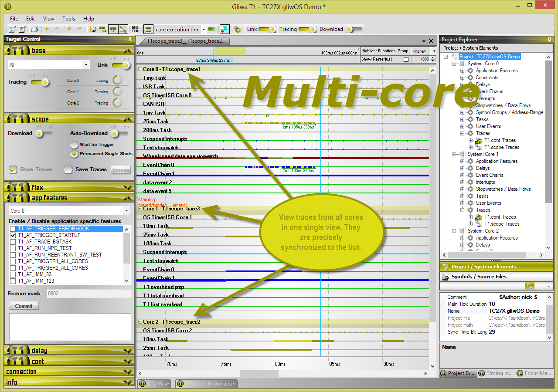This screenshot has width=558, height=392.
Task: Open the All target dropdown
Action: tap(86, 65)
